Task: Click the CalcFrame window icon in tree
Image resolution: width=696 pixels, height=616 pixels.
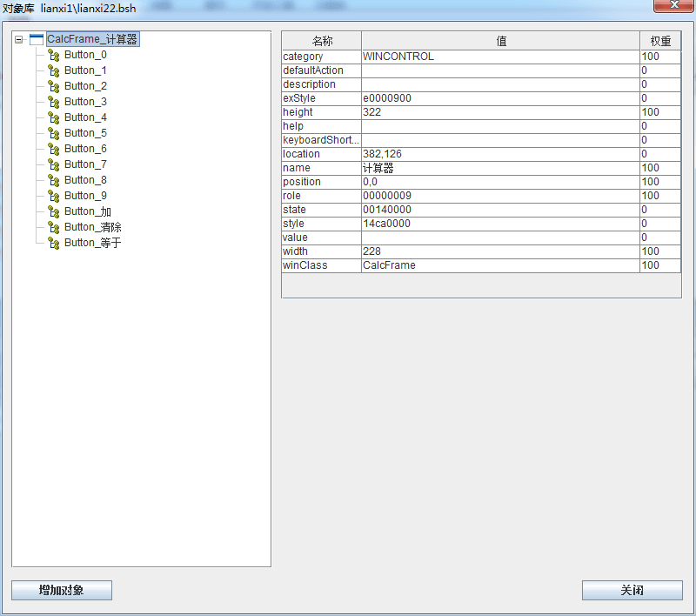Action: 37,39
